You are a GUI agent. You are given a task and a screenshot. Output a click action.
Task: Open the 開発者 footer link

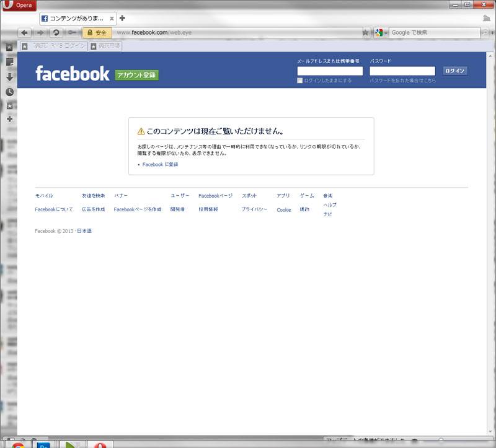click(x=177, y=209)
